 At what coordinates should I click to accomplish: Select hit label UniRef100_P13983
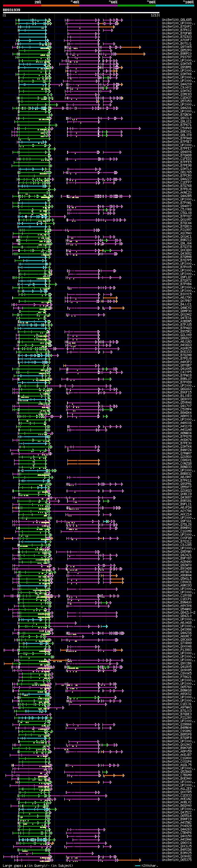pos(177,650)
